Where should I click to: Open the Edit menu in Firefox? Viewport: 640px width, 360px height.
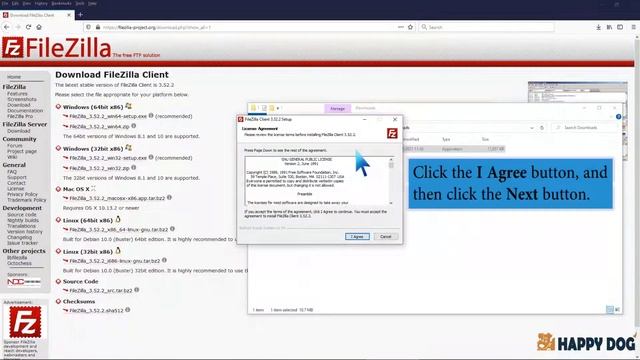[15, 3]
